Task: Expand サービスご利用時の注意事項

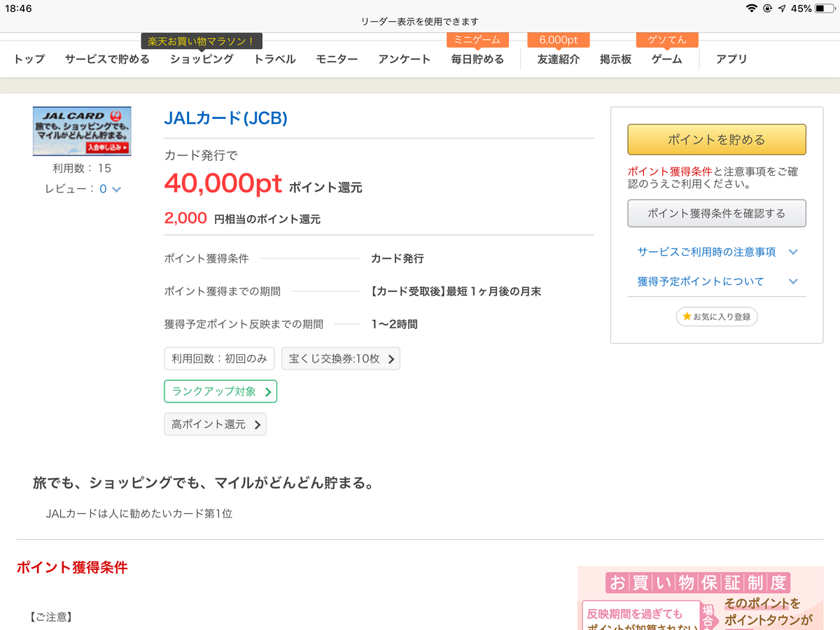Action: coord(716,252)
